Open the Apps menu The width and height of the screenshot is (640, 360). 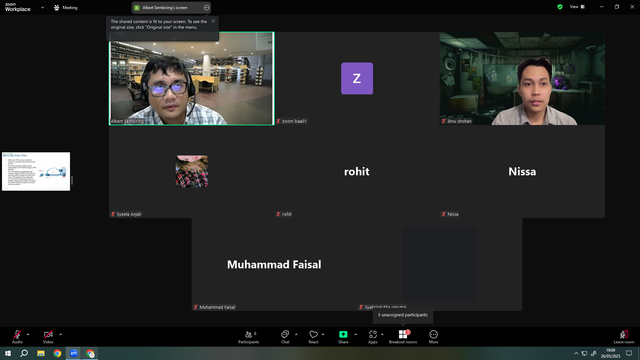373,337
